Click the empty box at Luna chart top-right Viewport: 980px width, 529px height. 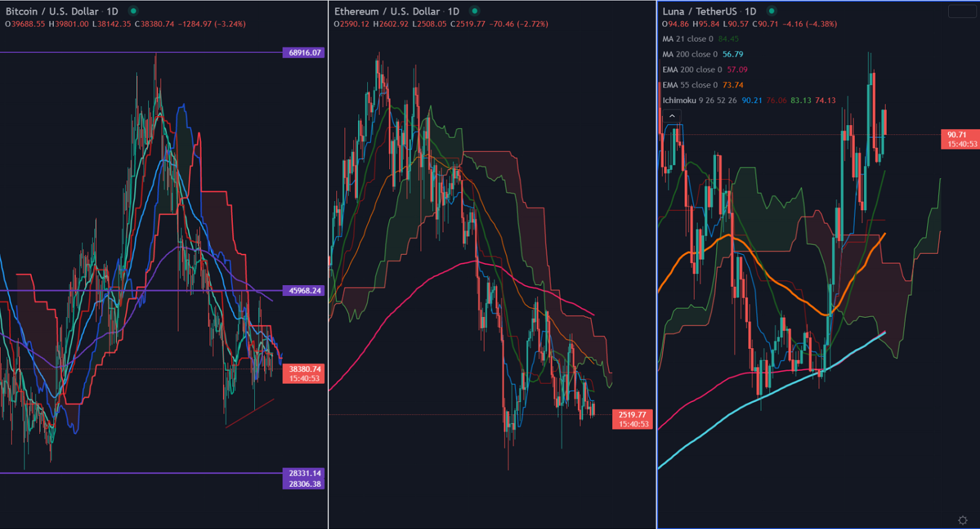pyautogui.click(x=962, y=12)
